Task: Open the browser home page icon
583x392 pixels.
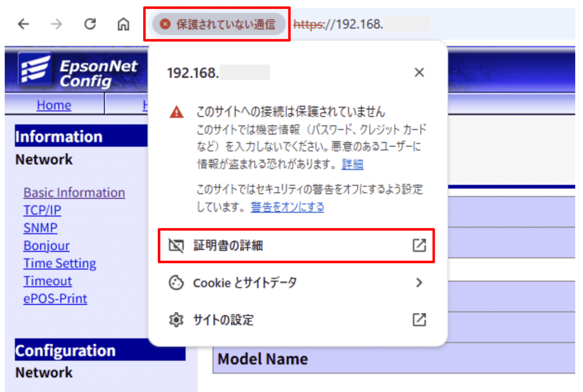Action: (x=123, y=24)
